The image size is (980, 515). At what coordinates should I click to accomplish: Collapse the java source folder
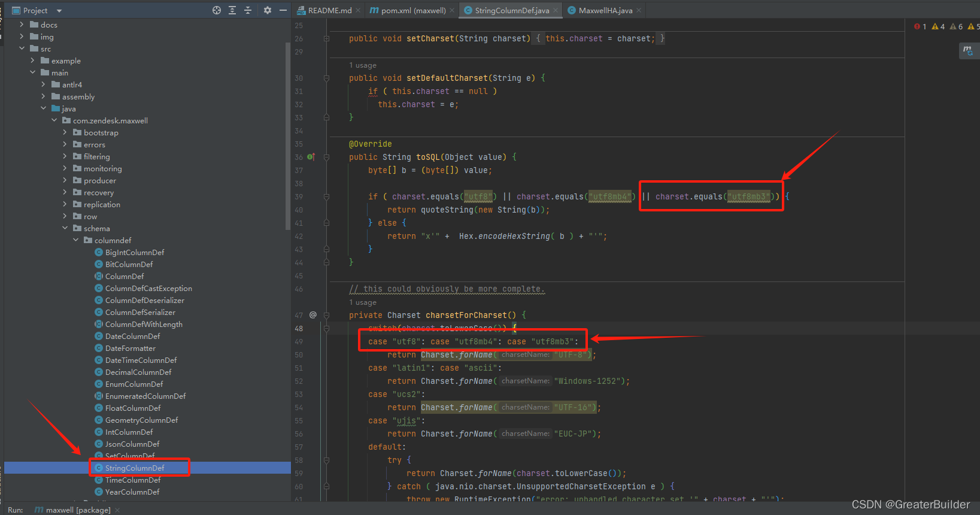44,108
